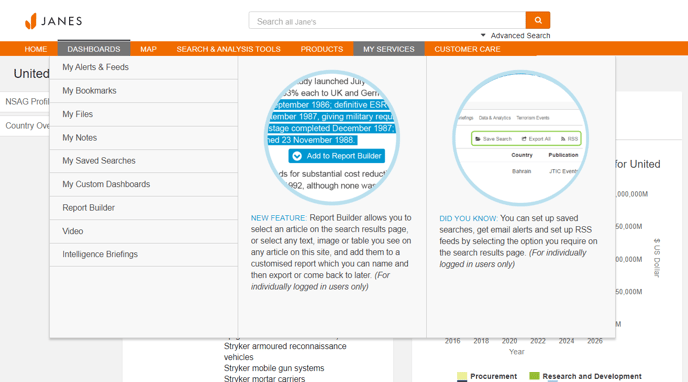Viewport: 688px width, 382px height.
Task: Open My Saved Searches
Action: tap(143, 161)
